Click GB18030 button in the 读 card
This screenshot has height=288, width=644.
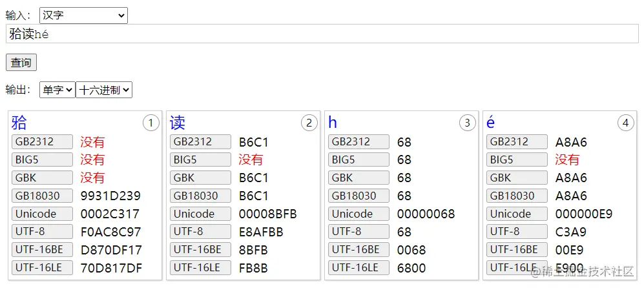[x=200, y=196]
